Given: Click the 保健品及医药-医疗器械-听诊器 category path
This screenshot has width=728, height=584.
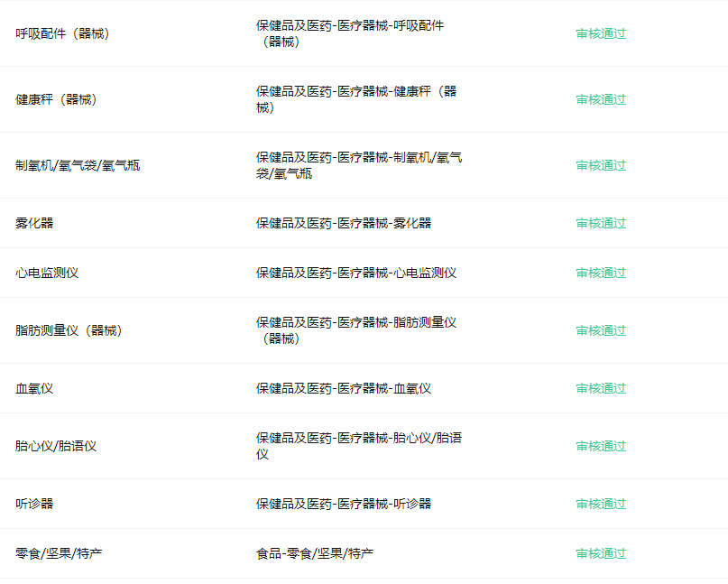Looking at the screenshot, I should (343, 504).
